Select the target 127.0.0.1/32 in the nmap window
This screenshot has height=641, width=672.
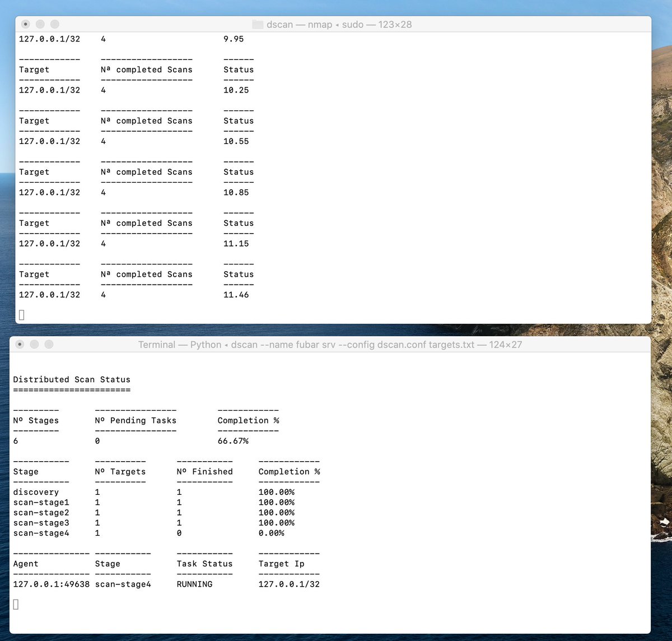49,294
